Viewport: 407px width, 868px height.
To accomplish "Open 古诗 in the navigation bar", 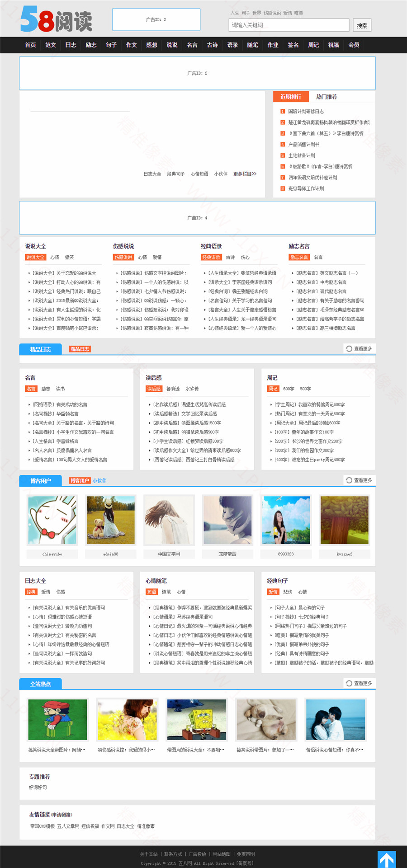I will tap(213, 45).
